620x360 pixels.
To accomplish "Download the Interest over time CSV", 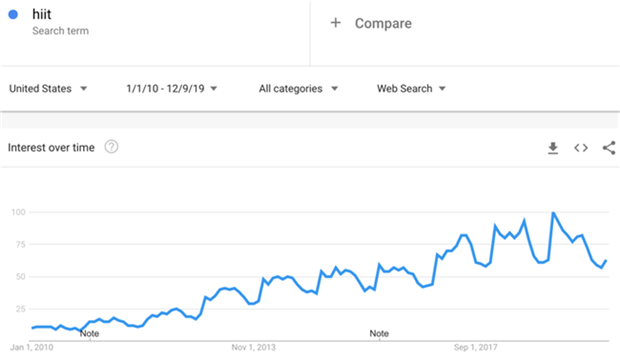I will (553, 148).
